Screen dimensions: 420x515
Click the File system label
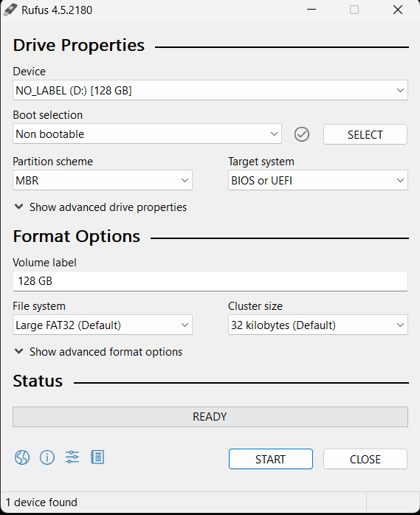tap(39, 306)
